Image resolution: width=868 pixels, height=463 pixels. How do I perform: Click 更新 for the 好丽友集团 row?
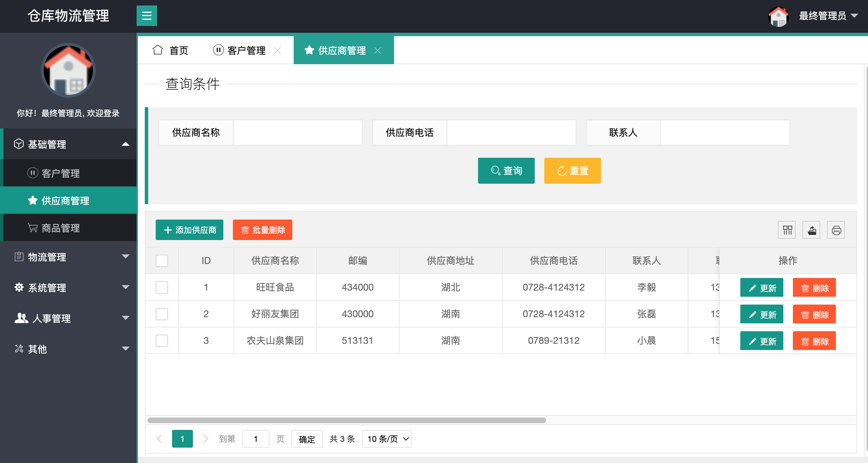[x=762, y=314]
